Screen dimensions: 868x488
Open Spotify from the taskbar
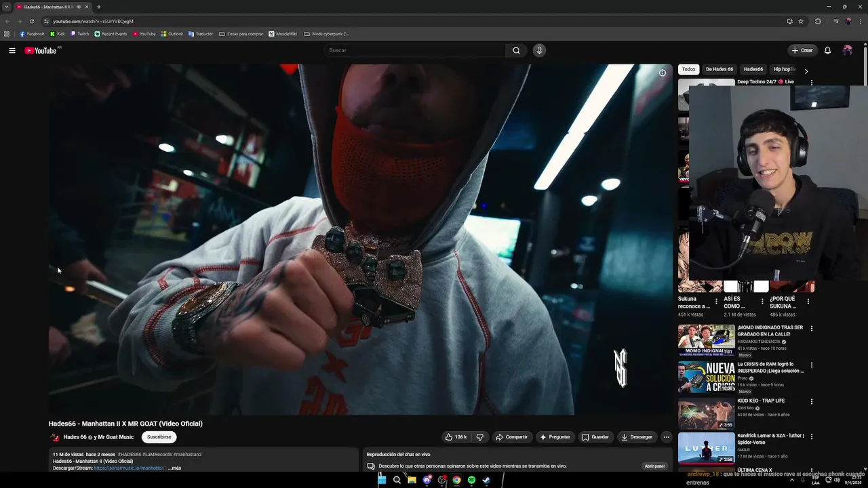(x=471, y=480)
